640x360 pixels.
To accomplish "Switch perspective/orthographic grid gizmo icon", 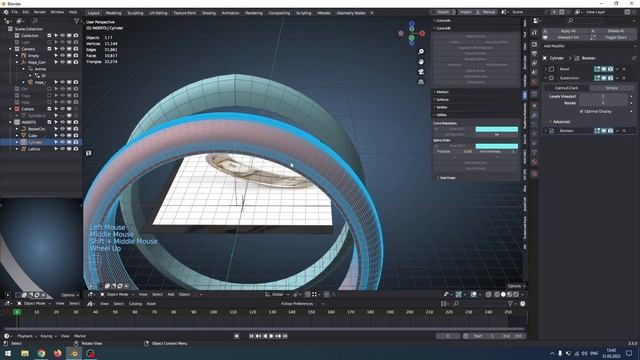I will (421, 82).
